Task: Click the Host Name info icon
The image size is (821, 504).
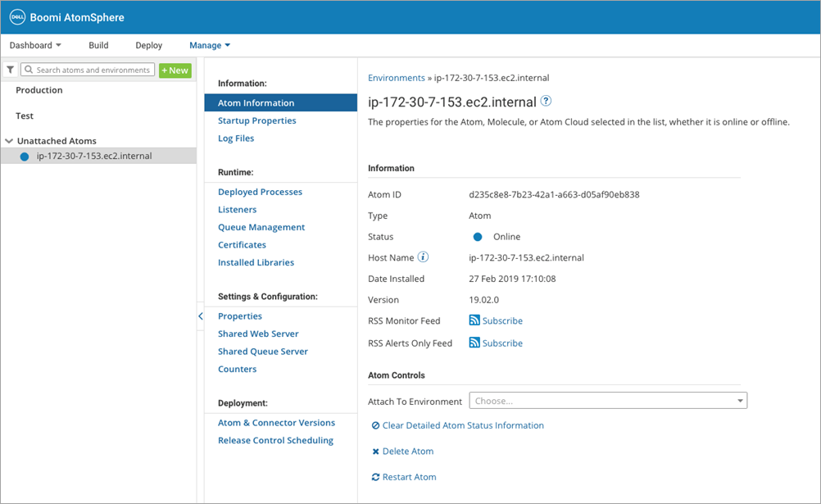Action: 423,257
